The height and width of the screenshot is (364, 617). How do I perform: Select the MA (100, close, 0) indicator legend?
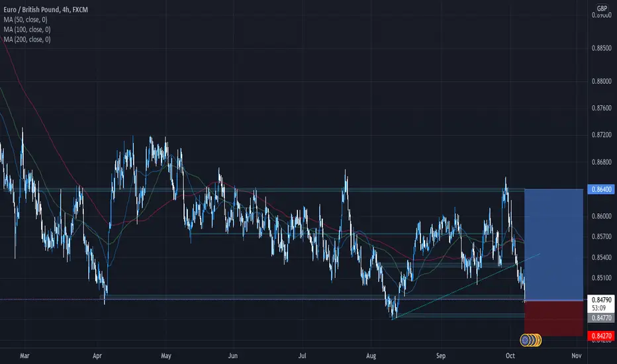[x=27, y=30]
